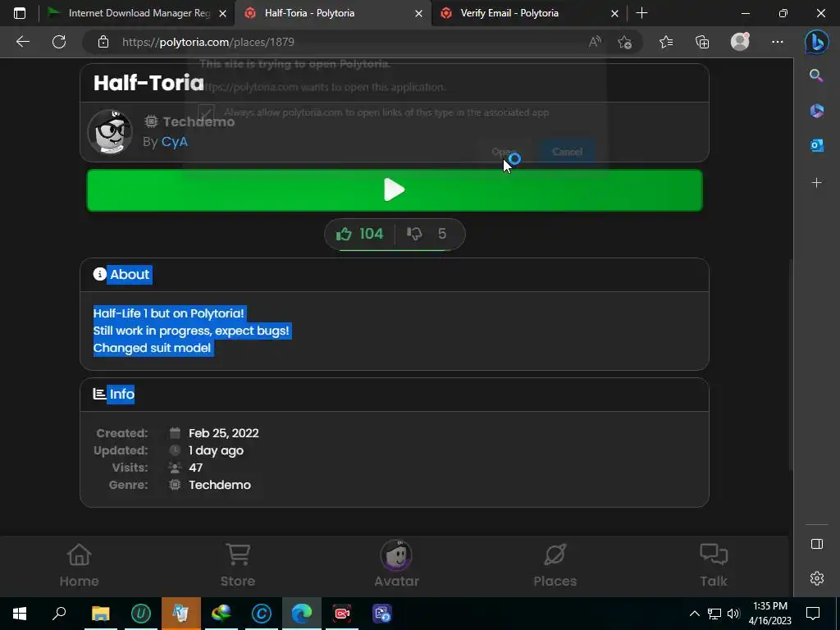Click the Techdemo genre value

coord(220,485)
